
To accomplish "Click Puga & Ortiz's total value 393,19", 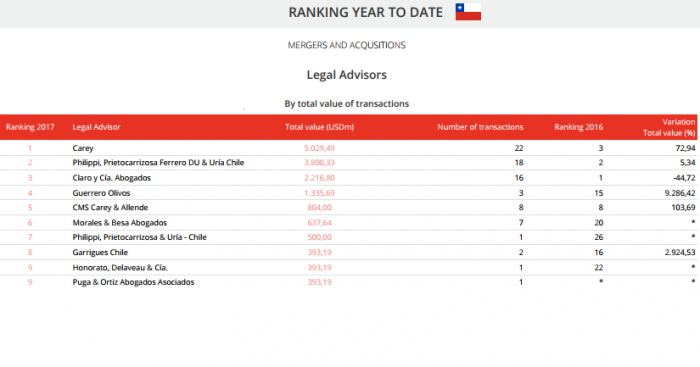I will [319, 282].
